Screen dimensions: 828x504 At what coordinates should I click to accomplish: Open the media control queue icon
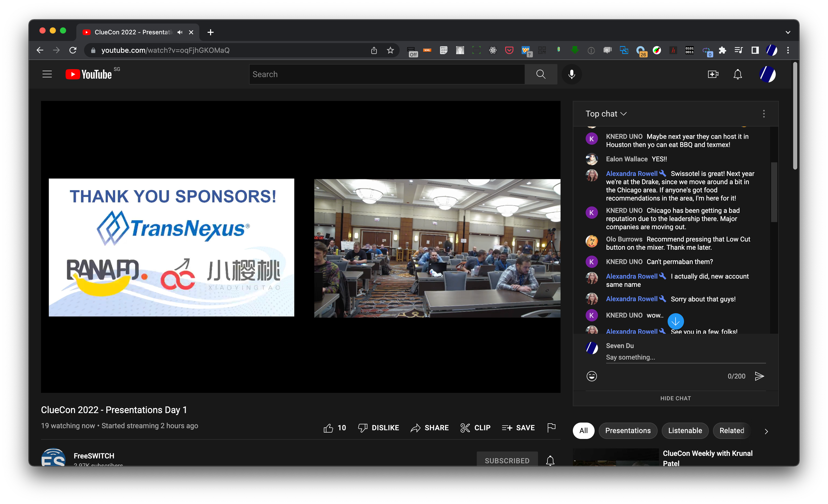coord(739,50)
